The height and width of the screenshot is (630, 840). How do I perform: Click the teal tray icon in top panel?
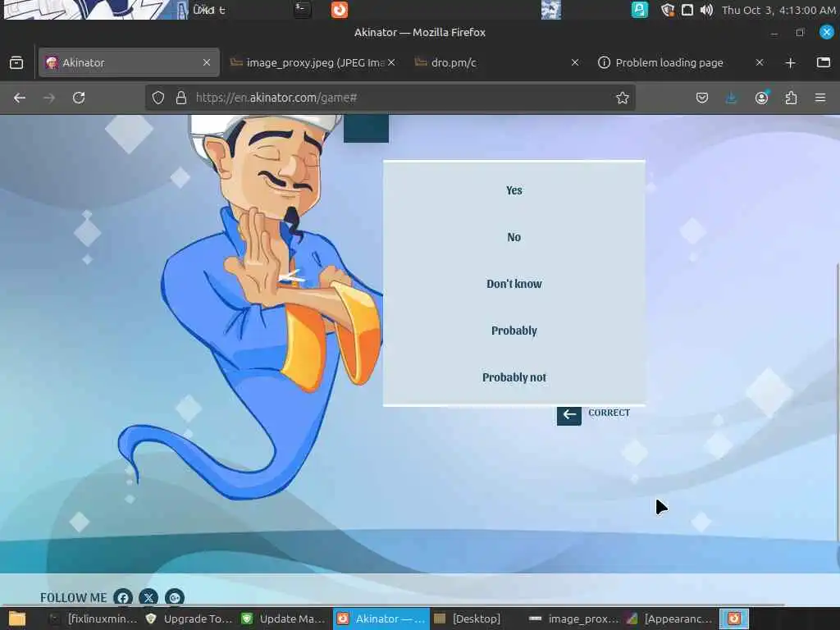pos(639,10)
